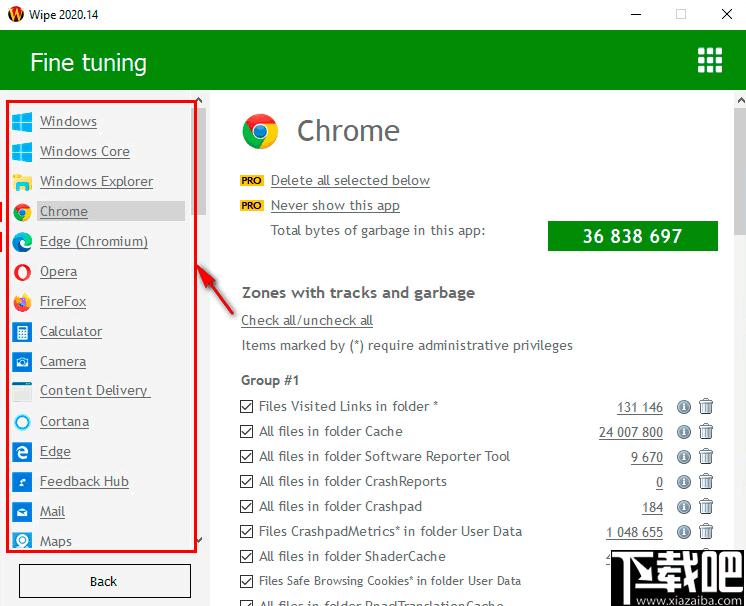Uncheck Files CrashpadMetrics checkbox
Viewport: 746px width, 606px height.
(246, 531)
